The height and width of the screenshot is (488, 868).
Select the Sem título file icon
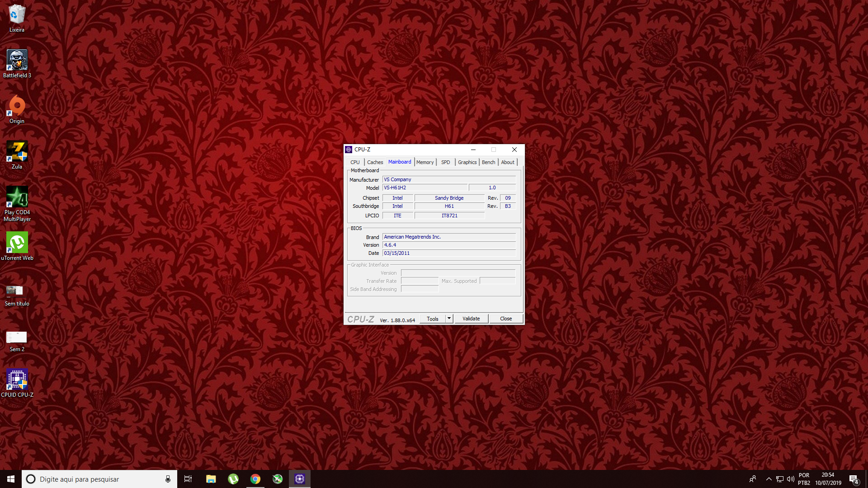(17, 295)
